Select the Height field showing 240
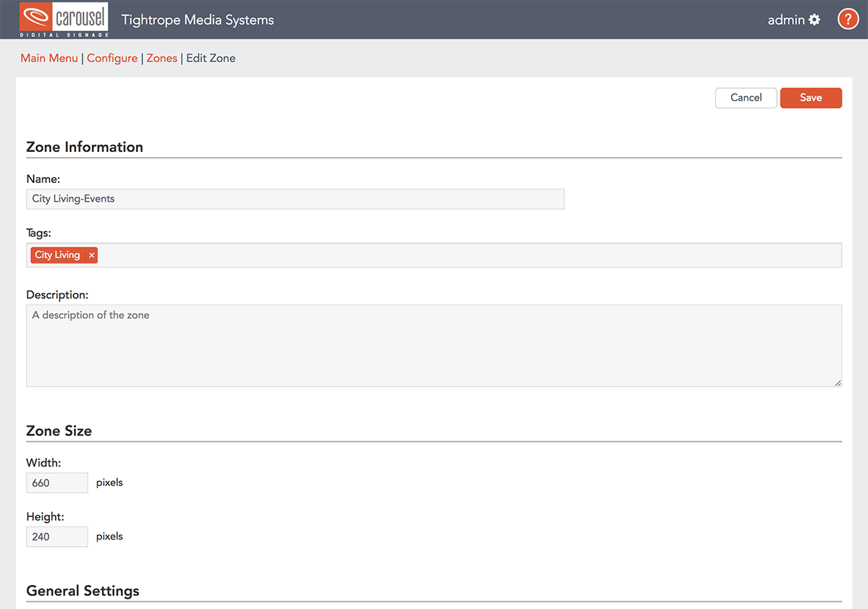Screen dimensions: 868x609 [56, 537]
